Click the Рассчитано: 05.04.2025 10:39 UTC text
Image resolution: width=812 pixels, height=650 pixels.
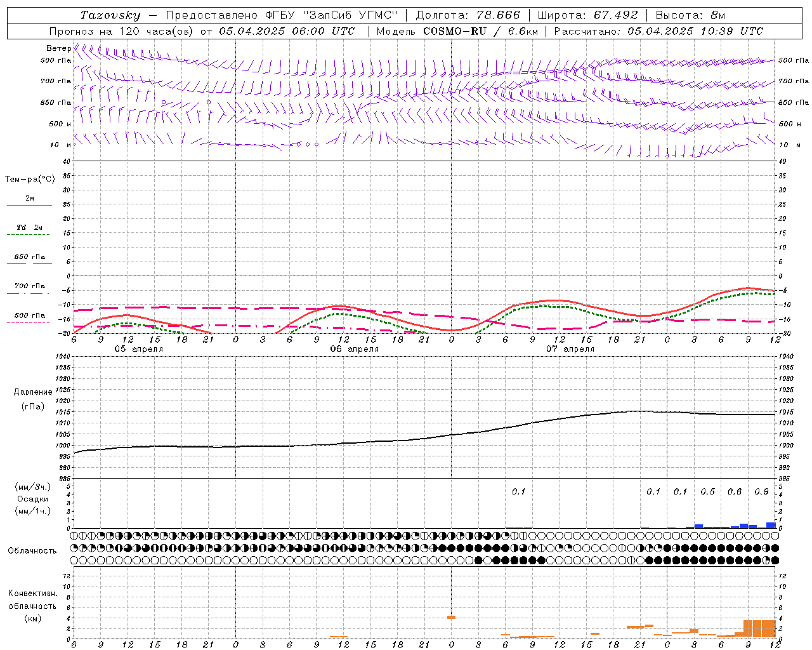(x=658, y=31)
